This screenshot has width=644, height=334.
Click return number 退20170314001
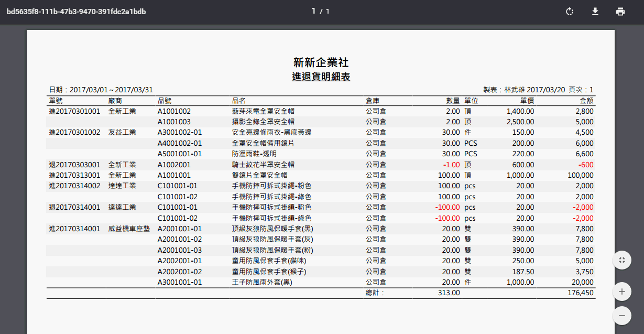(74, 207)
